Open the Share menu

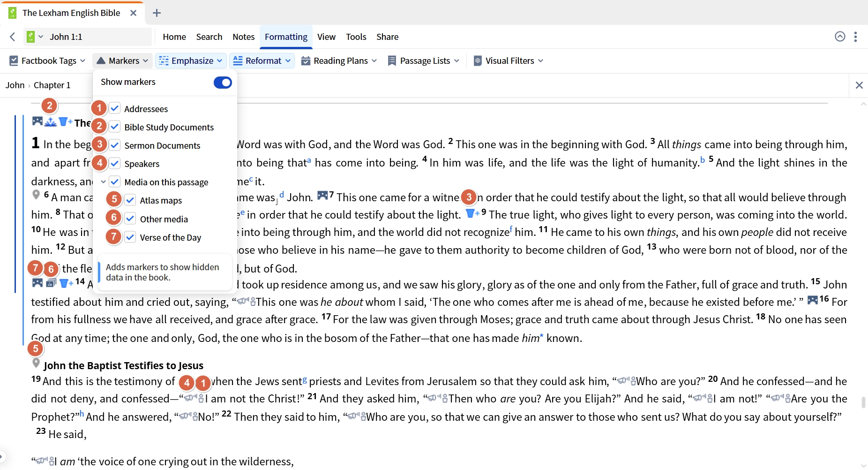(388, 37)
